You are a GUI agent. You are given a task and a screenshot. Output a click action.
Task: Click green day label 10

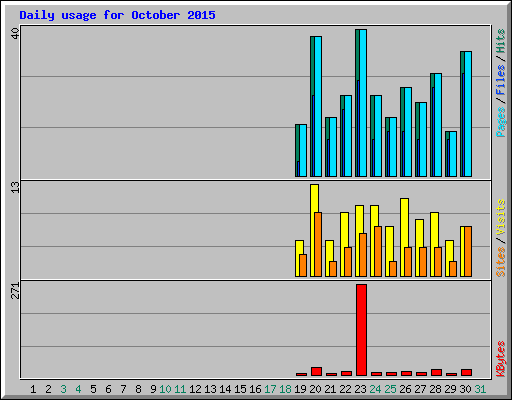(165, 389)
